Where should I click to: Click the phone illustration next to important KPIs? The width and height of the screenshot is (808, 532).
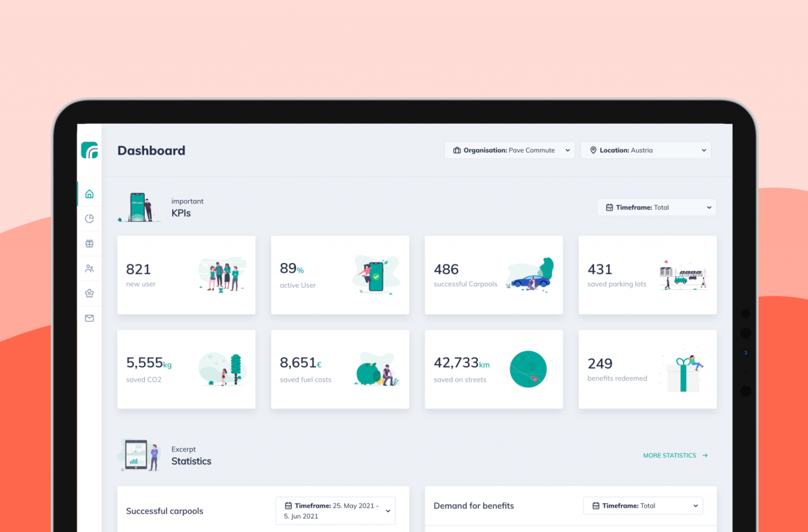139,207
